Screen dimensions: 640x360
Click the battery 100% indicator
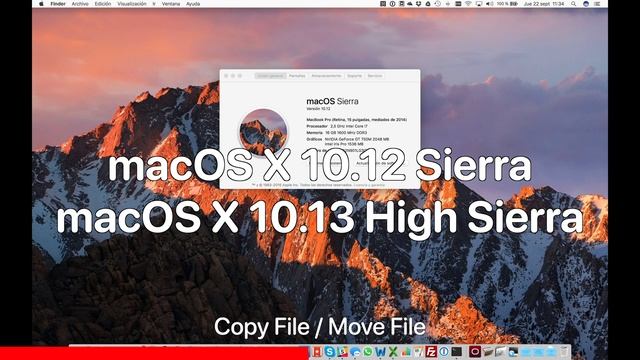pyautogui.click(x=507, y=4)
